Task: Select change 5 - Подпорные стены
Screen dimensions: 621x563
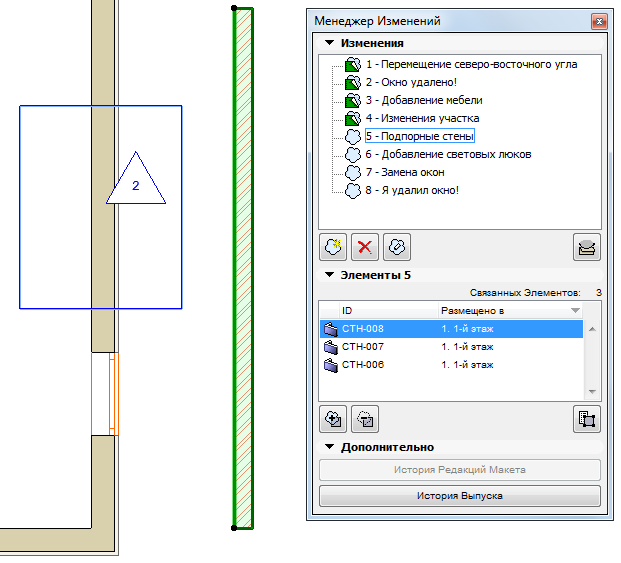Action: [x=419, y=136]
